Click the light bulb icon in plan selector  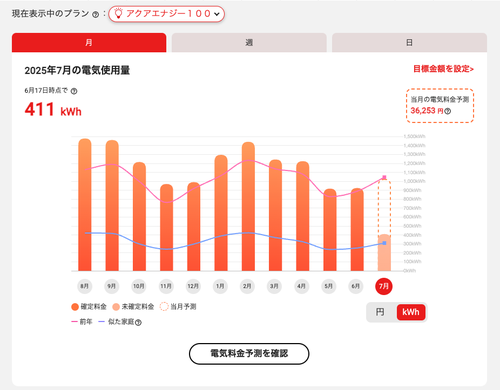(118, 14)
